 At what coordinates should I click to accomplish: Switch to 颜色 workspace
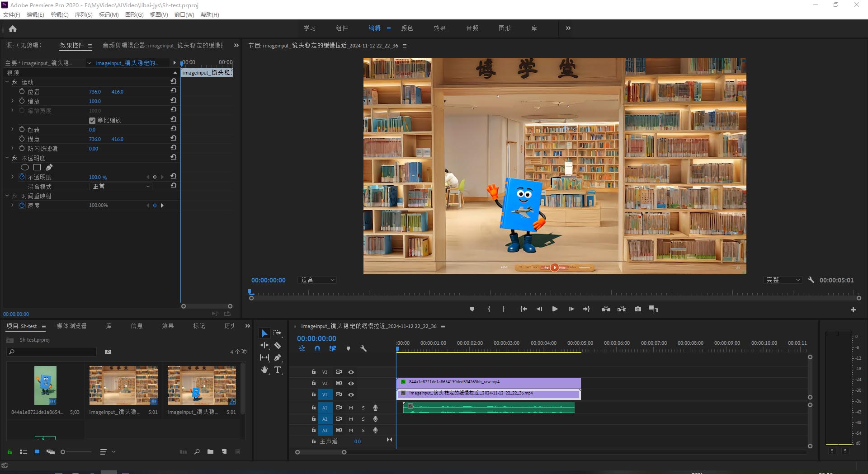(407, 28)
